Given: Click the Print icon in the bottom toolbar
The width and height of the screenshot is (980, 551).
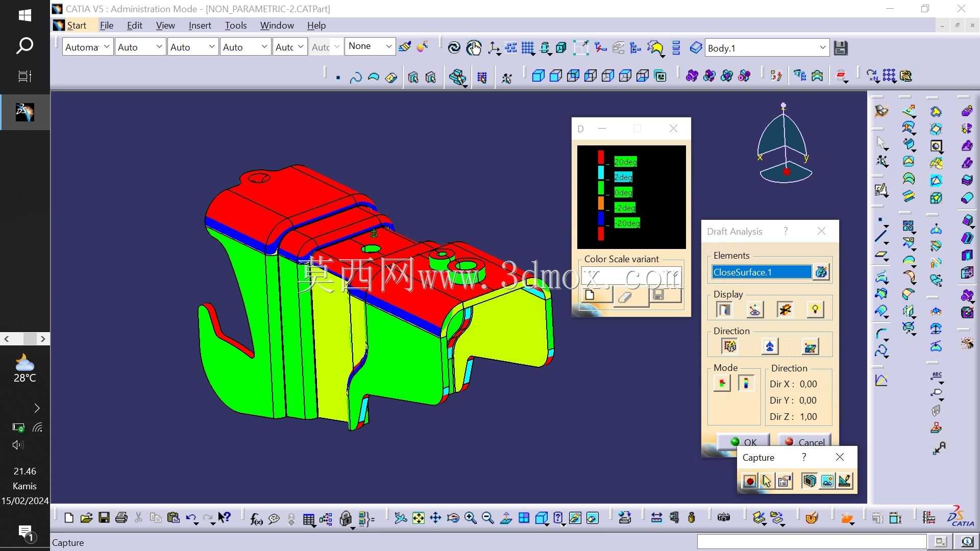Looking at the screenshot, I should click(121, 518).
